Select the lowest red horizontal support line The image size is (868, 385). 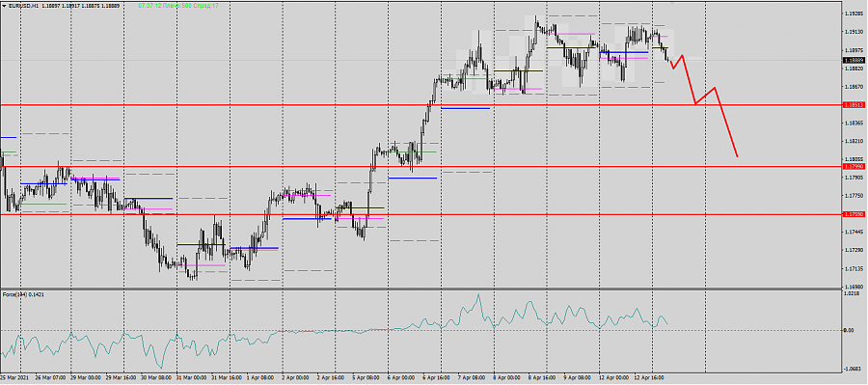pyautogui.click(x=420, y=214)
